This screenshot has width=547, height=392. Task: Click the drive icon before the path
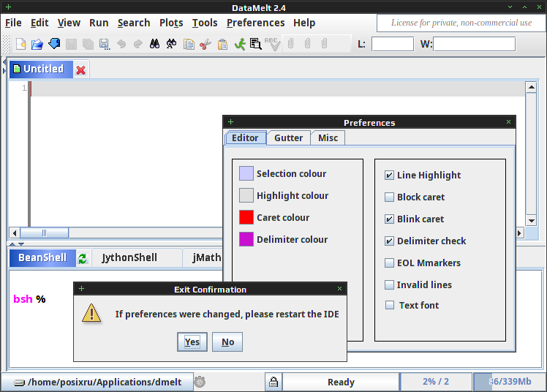point(19,382)
